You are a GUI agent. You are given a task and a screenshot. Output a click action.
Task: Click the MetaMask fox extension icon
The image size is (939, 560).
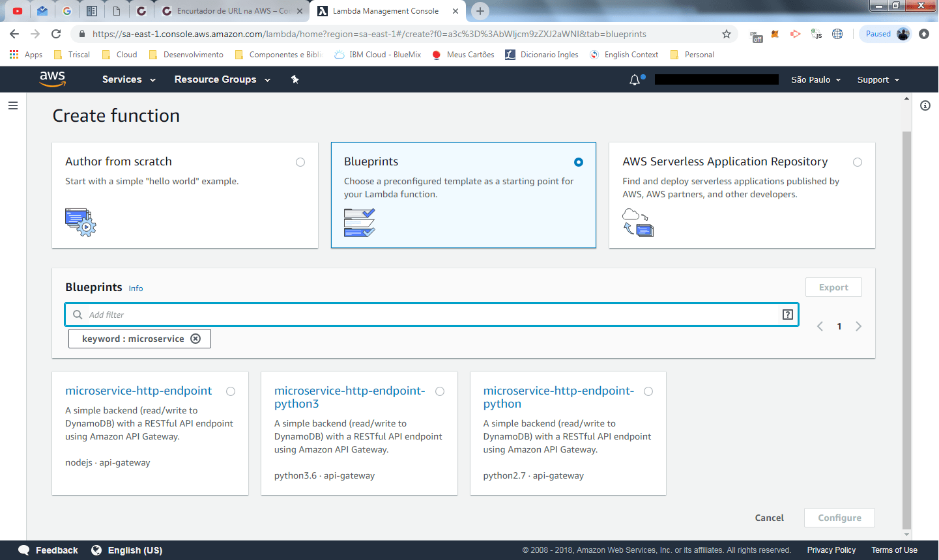775,34
